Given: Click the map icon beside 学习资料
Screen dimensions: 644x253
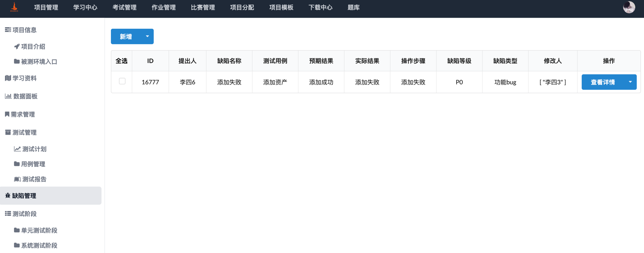Looking at the screenshot, I should click(8, 78).
